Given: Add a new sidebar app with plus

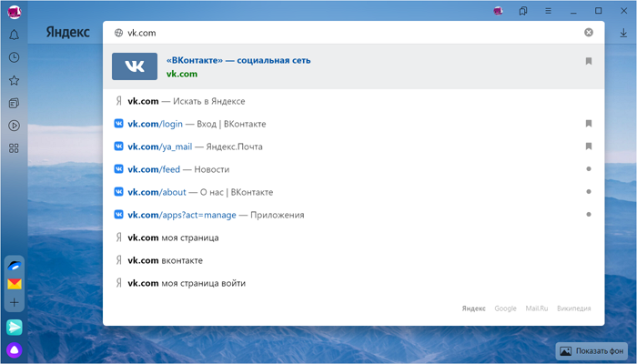Looking at the screenshot, I should pos(15,302).
